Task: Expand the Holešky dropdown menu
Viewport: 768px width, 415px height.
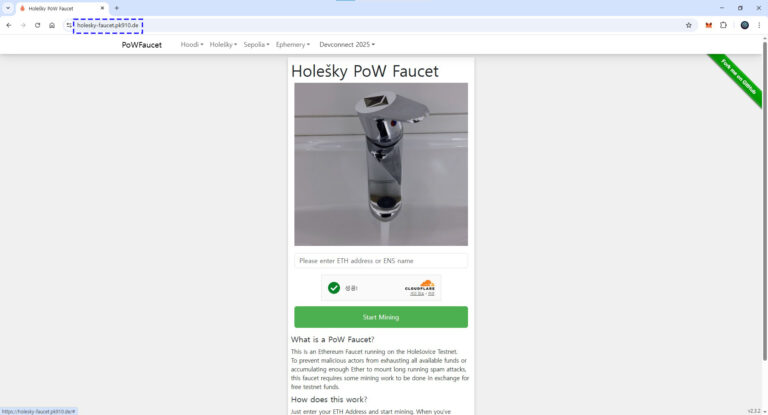Action: click(223, 45)
